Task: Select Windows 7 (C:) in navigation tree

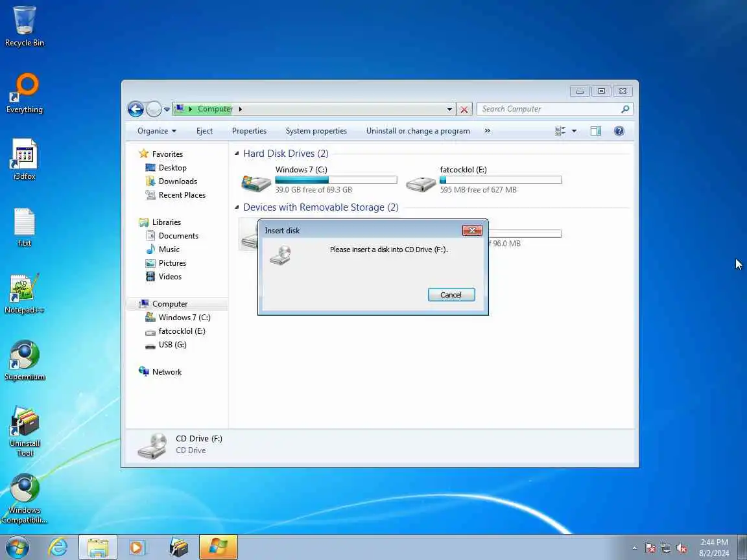Action: coord(178,318)
